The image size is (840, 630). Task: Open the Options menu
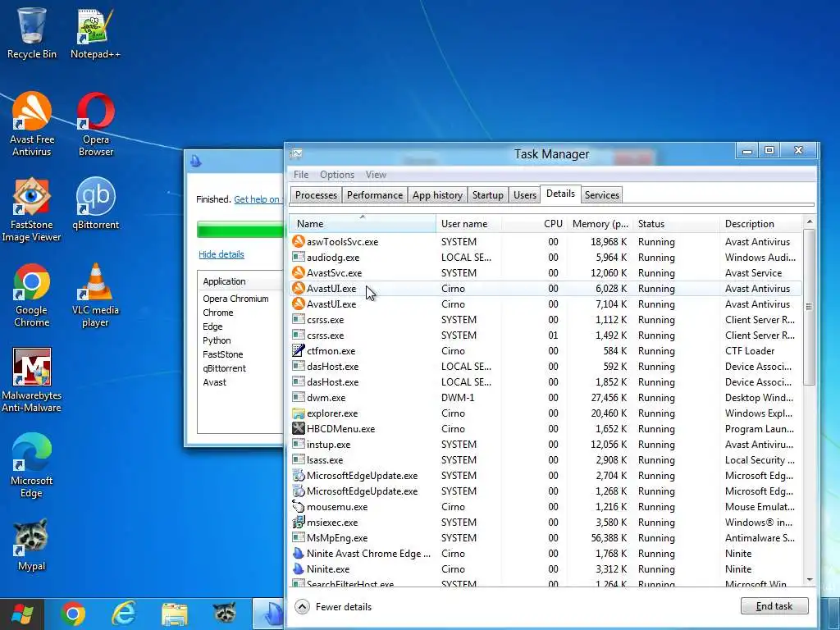[x=337, y=175]
